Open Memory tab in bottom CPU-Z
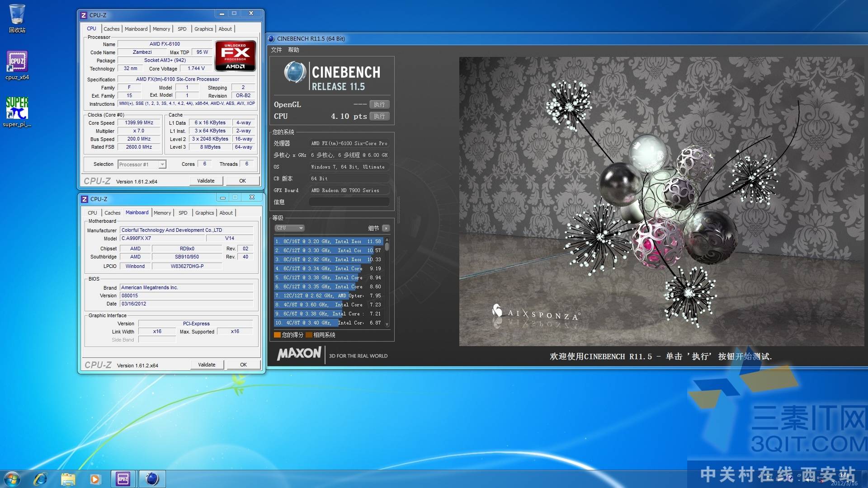868x488 pixels. [x=162, y=213]
